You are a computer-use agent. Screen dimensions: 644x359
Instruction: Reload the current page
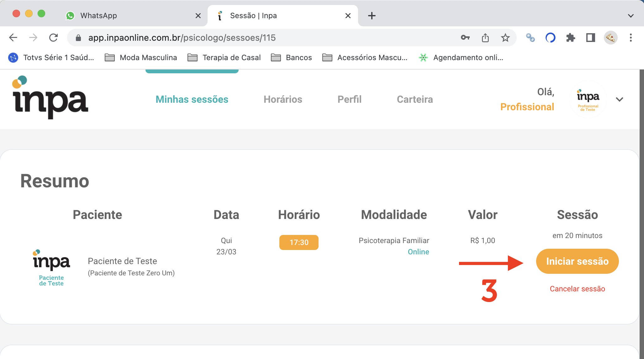point(54,38)
